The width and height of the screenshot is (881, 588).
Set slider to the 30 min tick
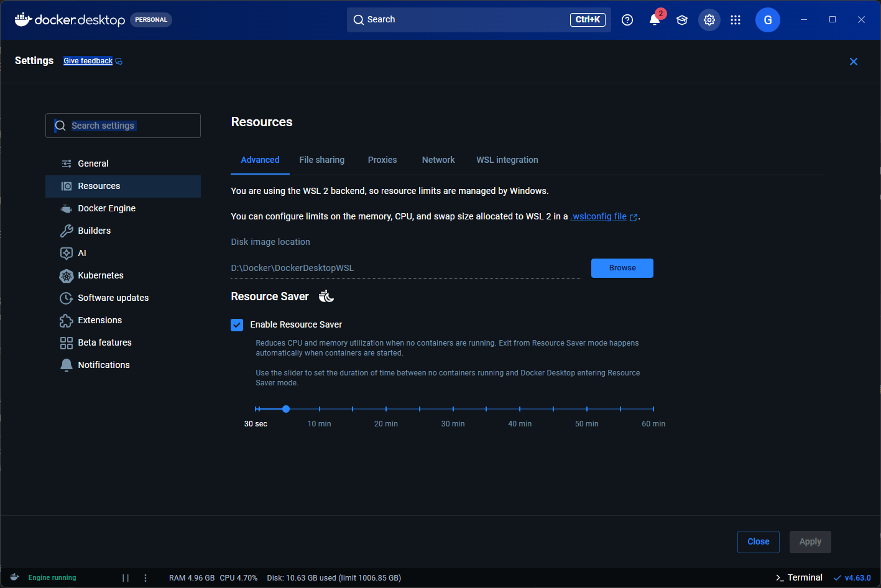pos(453,409)
